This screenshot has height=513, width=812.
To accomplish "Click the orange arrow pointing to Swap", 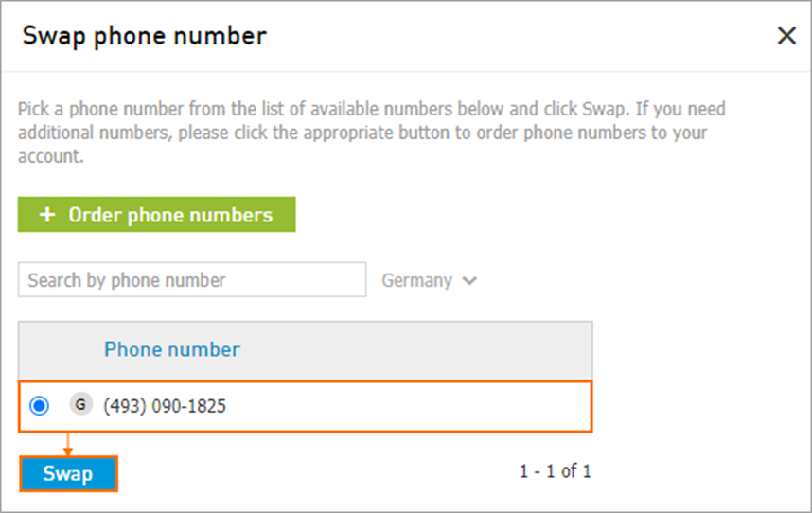I will pyautogui.click(x=67, y=445).
